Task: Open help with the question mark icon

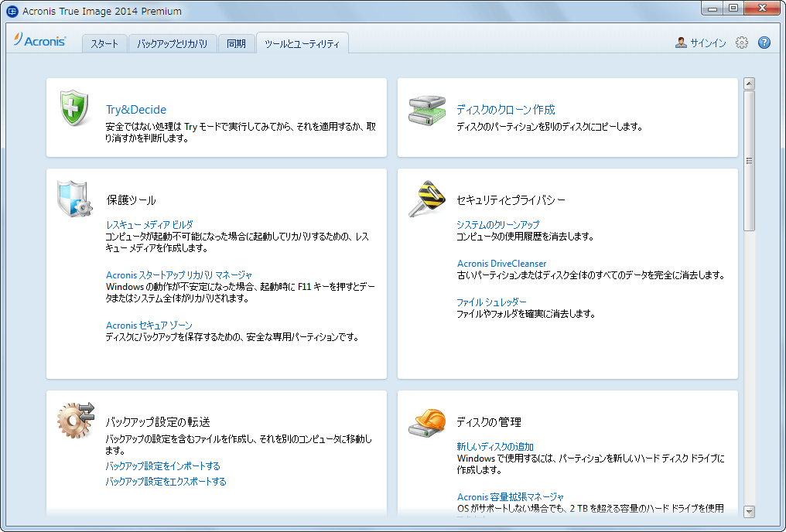Action: (x=764, y=43)
